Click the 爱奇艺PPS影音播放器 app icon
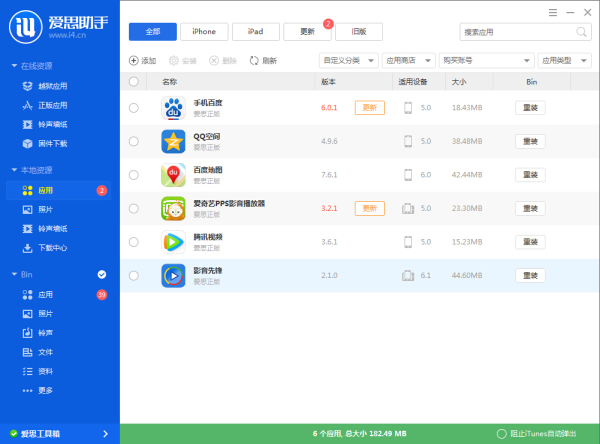This screenshot has height=444, width=600. point(173,209)
